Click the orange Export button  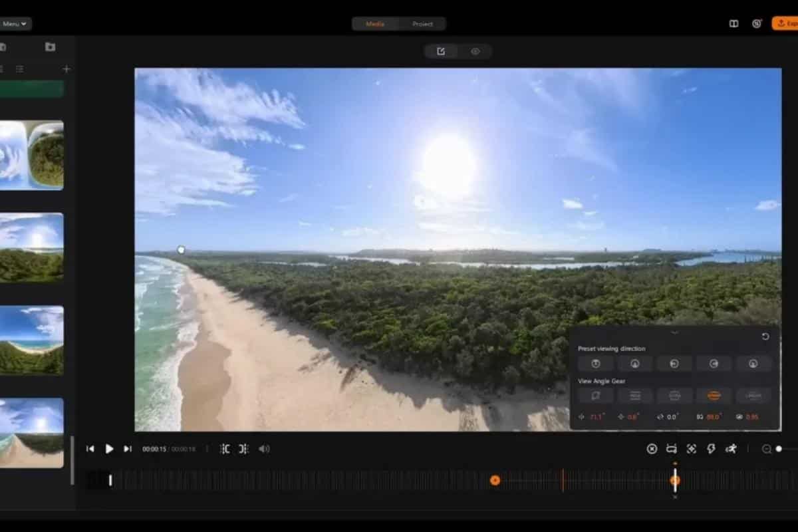coord(785,23)
